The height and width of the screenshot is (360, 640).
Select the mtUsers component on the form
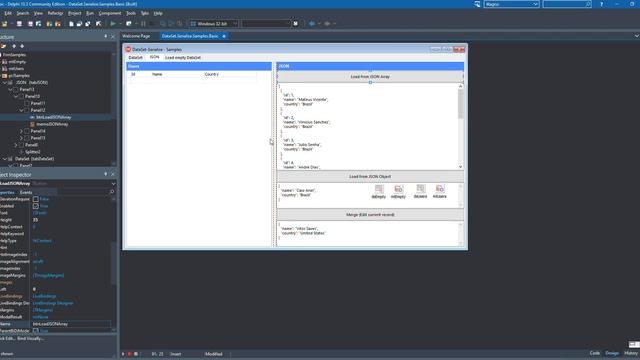click(440, 191)
